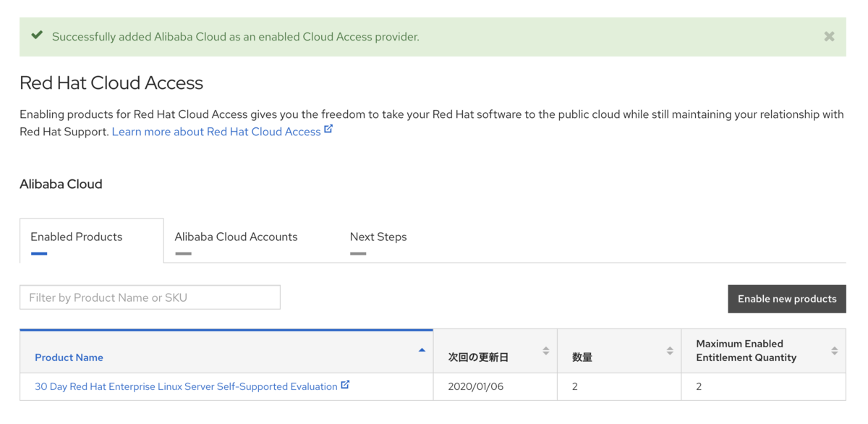
Task: Click the green success checkmark icon
Action: click(37, 35)
